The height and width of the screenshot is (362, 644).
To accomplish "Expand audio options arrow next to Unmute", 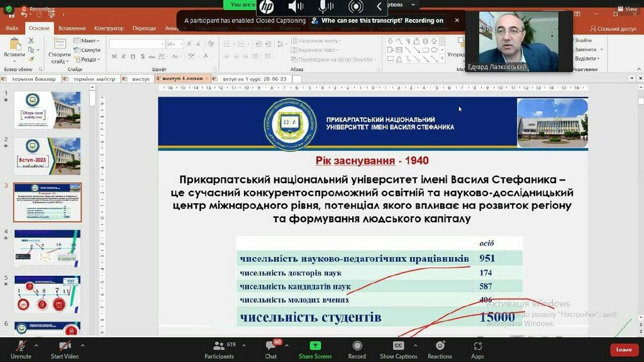I will coord(36,345).
